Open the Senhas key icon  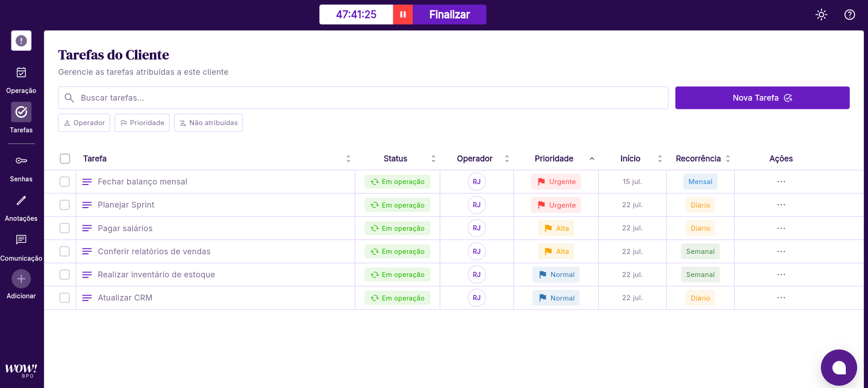[21, 161]
